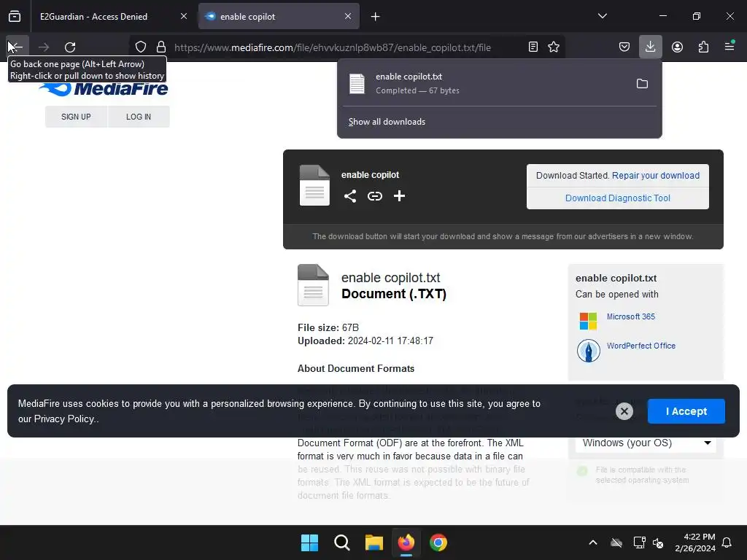
Task: Expand the list all tabs chevron
Action: pyautogui.click(x=602, y=16)
